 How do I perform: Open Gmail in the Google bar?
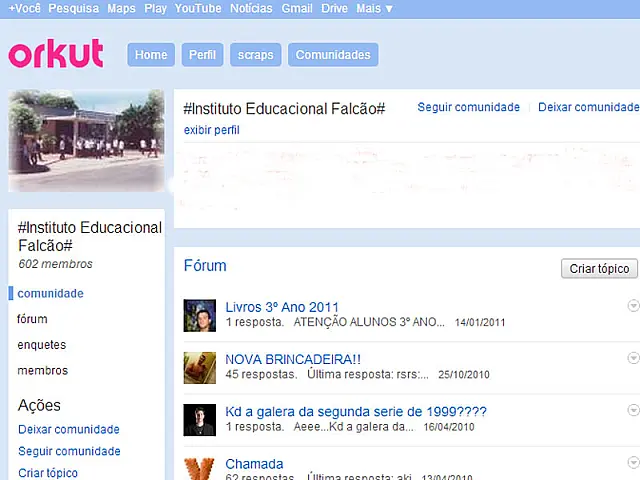point(297,8)
